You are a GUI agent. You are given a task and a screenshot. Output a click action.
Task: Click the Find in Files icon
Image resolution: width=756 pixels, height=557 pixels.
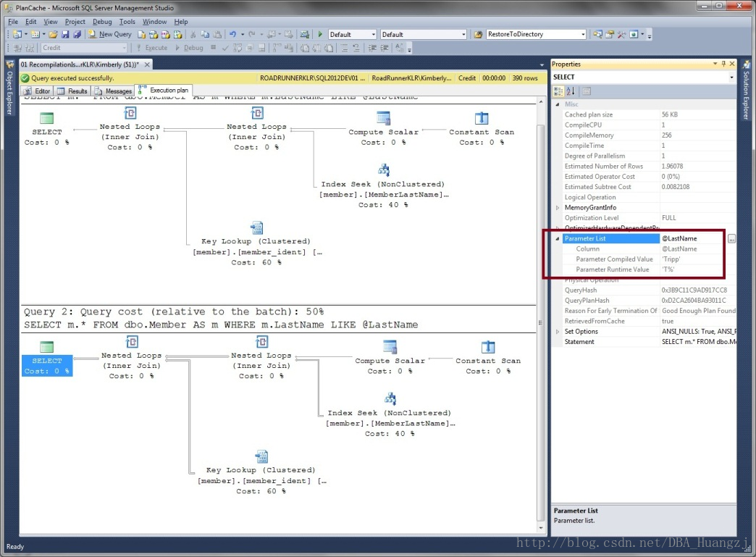478,34
